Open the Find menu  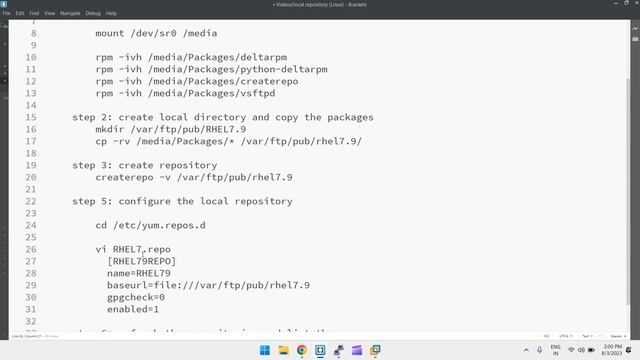click(x=34, y=13)
